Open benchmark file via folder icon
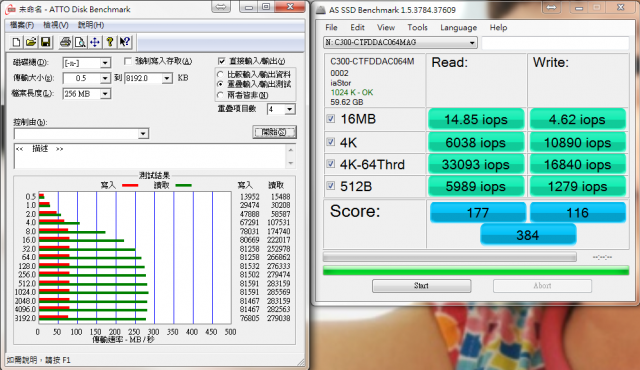 (x=31, y=42)
